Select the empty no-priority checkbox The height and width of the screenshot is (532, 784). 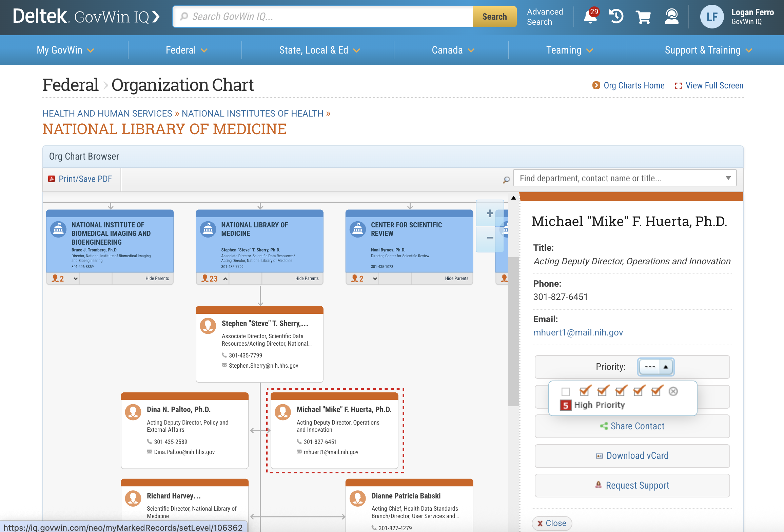[566, 392]
